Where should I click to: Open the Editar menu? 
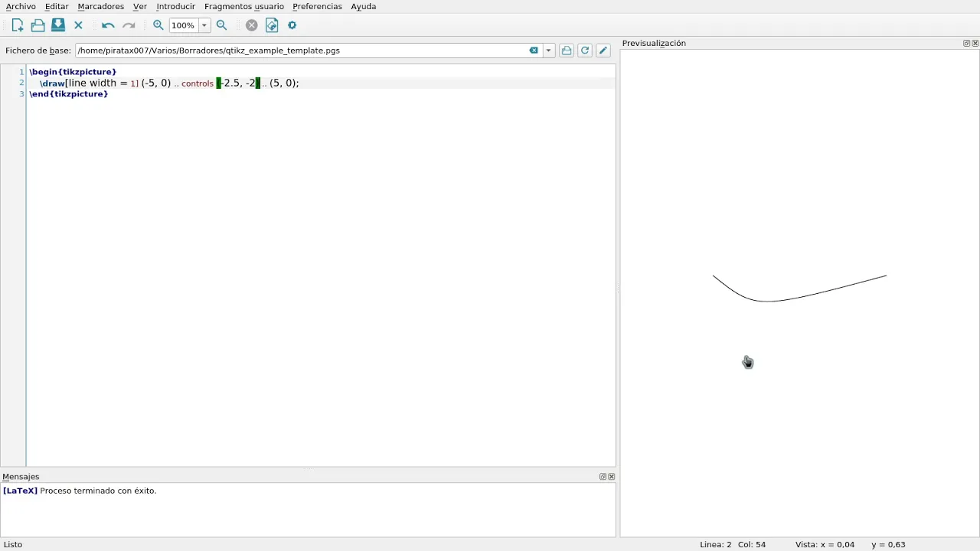click(57, 6)
